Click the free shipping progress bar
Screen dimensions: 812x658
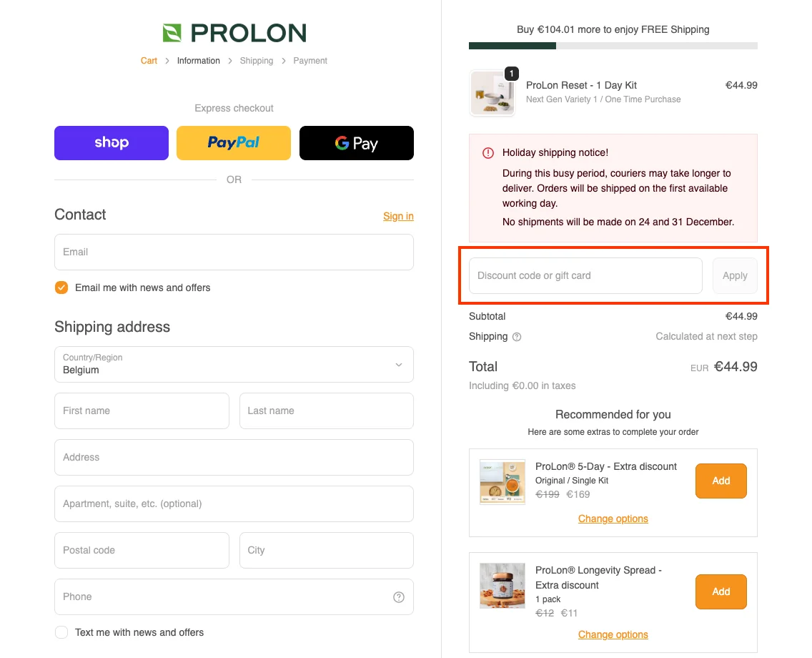613,46
